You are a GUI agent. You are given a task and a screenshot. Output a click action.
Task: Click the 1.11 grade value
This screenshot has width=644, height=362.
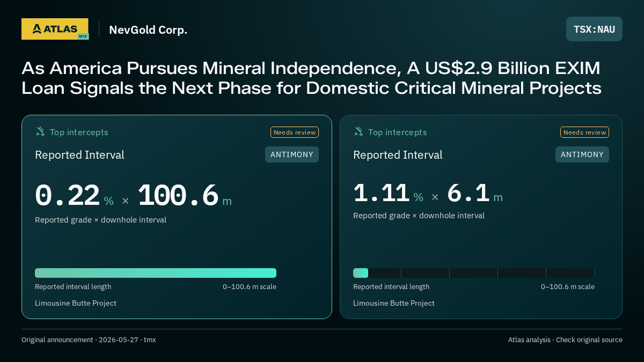pyautogui.click(x=382, y=193)
